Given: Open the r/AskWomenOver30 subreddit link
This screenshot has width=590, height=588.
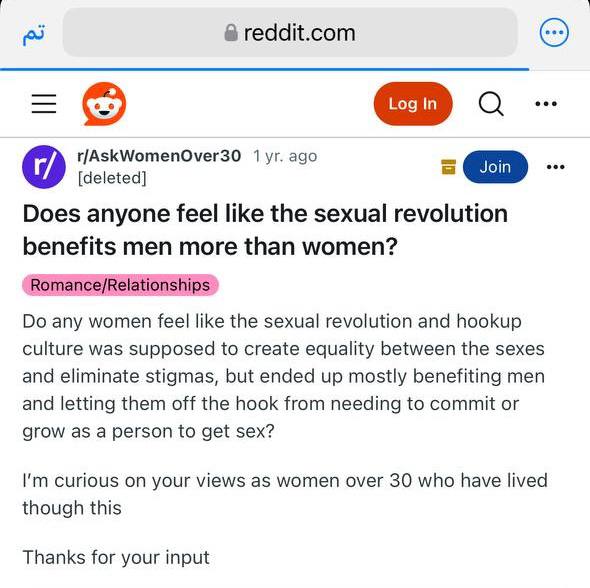Looking at the screenshot, I should [x=159, y=156].
